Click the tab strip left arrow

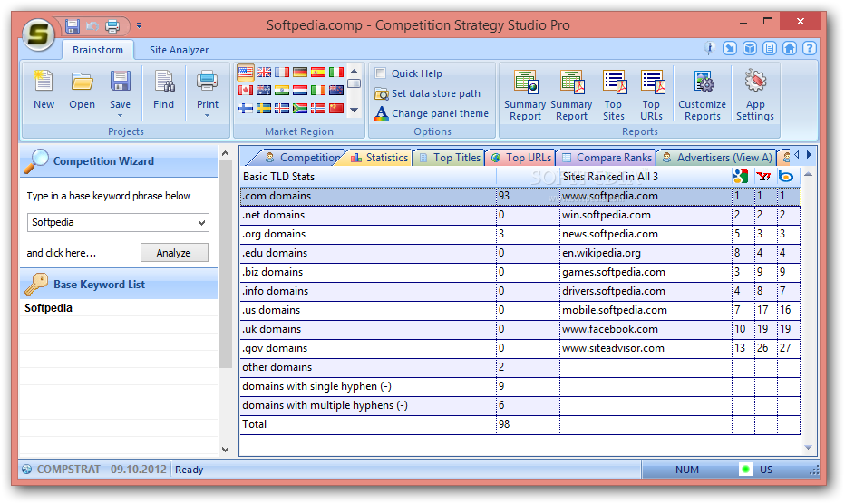click(797, 155)
